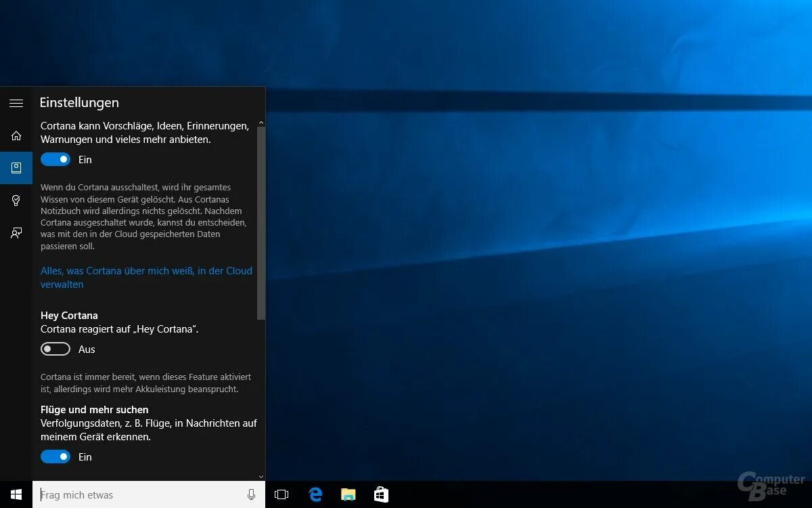
Task: Select the Flüge und mehr suchen heading
Action: click(x=94, y=410)
